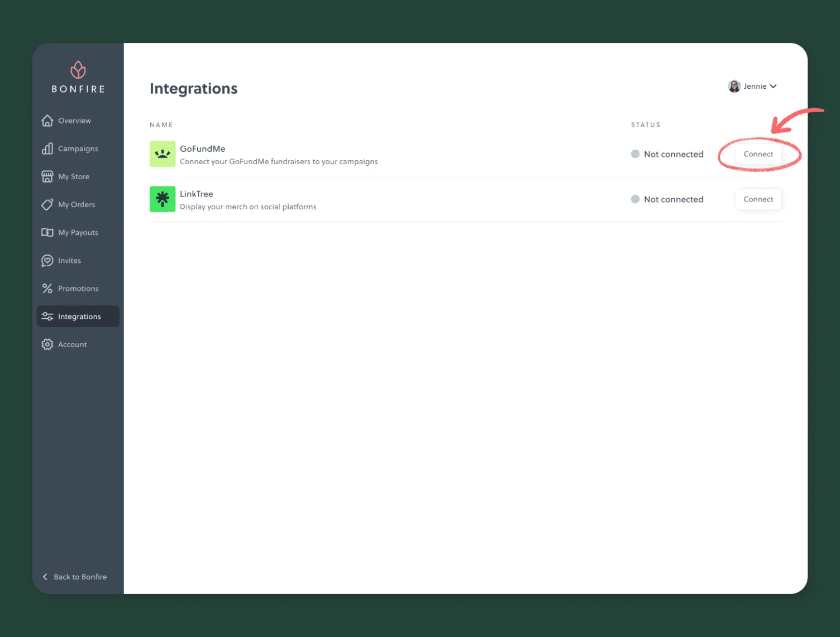Select Invites in the sidebar
The height and width of the screenshot is (637, 840).
(x=78, y=261)
